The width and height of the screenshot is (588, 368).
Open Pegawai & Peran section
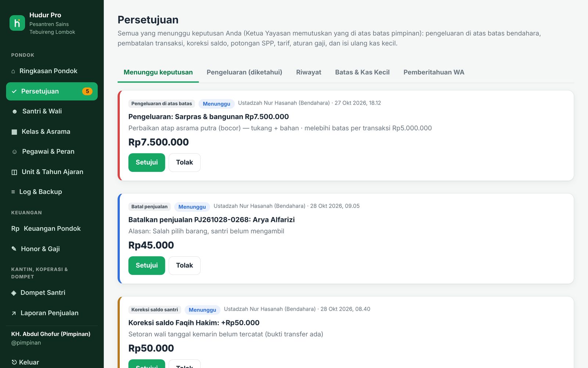point(52,152)
